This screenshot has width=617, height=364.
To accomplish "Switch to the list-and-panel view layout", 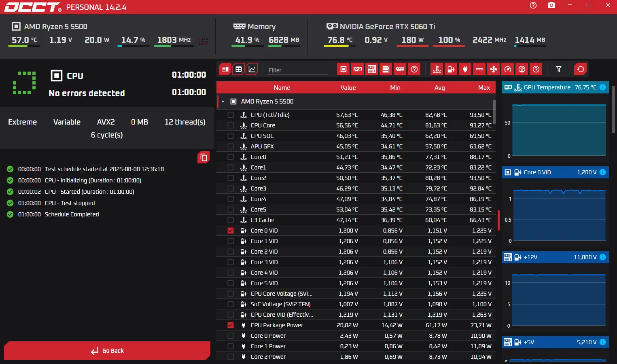I will coord(225,69).
